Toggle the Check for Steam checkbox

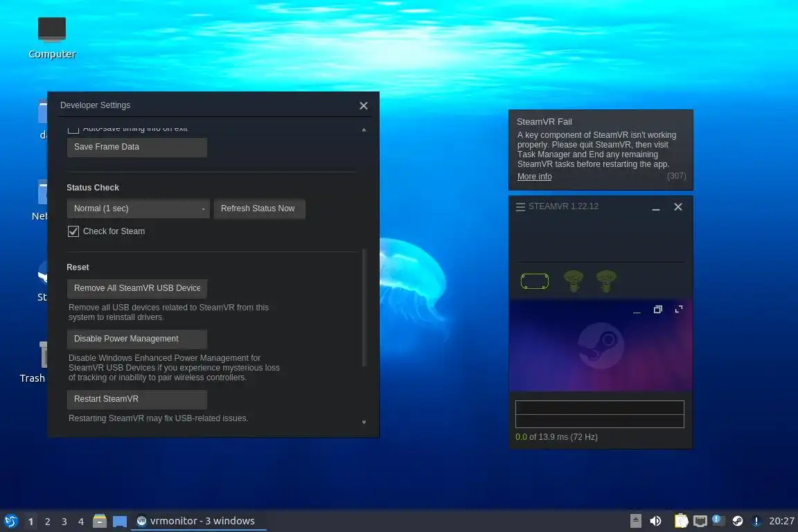pos(73,231)
